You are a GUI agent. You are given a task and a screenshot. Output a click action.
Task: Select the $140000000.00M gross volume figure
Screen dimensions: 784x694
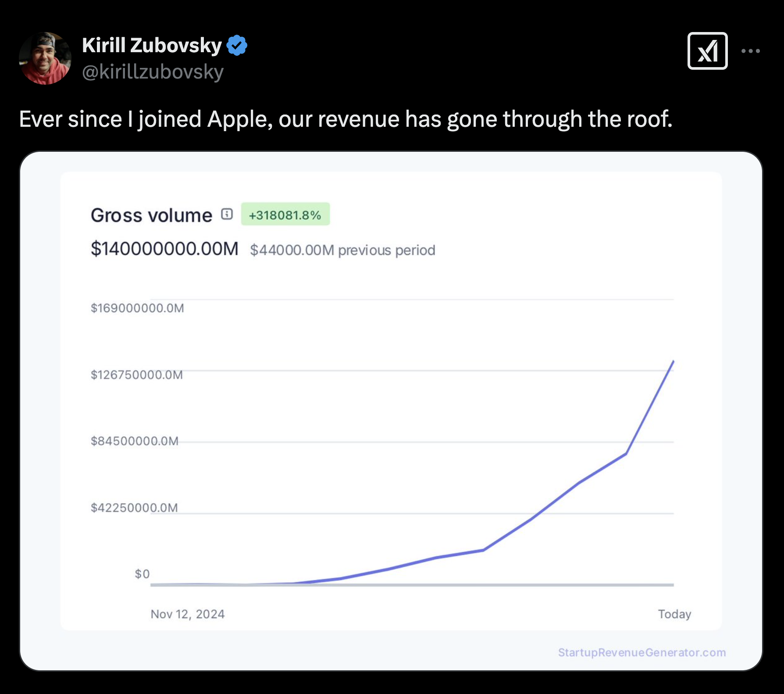pos(164,249)
